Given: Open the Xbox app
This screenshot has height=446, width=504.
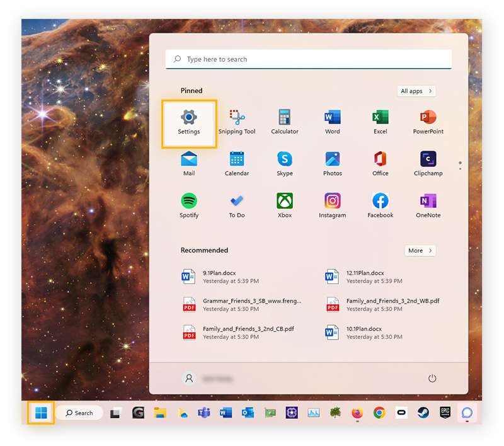Looking at the screenshot, I should click(284, 203).
